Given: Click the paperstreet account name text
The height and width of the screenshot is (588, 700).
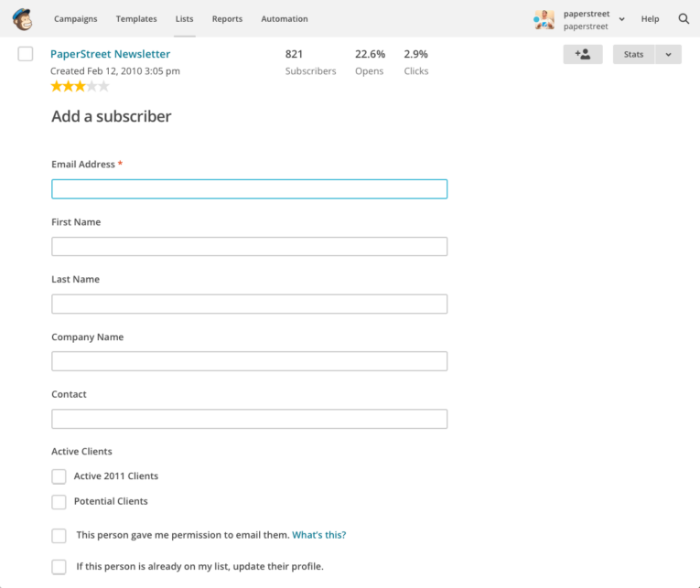Looking at the screenshot, I should click(587, 14).
